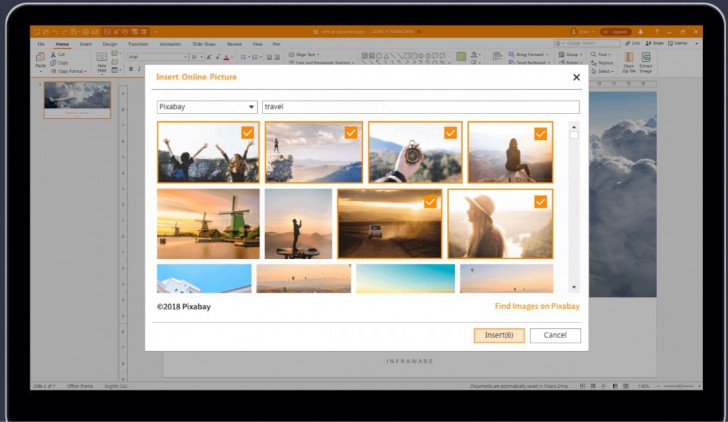Switch to the Review ribbon tab
728x422 pixels.
(x=234, y=44)
